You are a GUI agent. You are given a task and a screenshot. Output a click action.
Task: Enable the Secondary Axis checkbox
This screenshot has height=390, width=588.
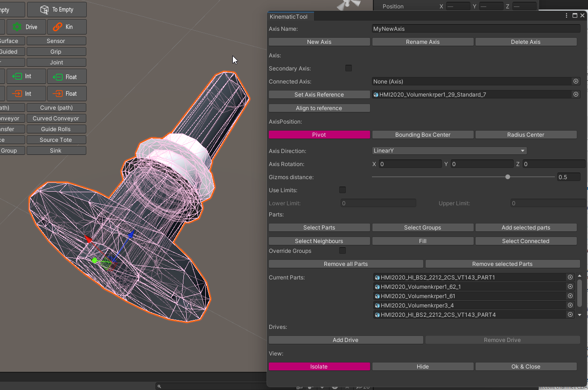point(349,68)
